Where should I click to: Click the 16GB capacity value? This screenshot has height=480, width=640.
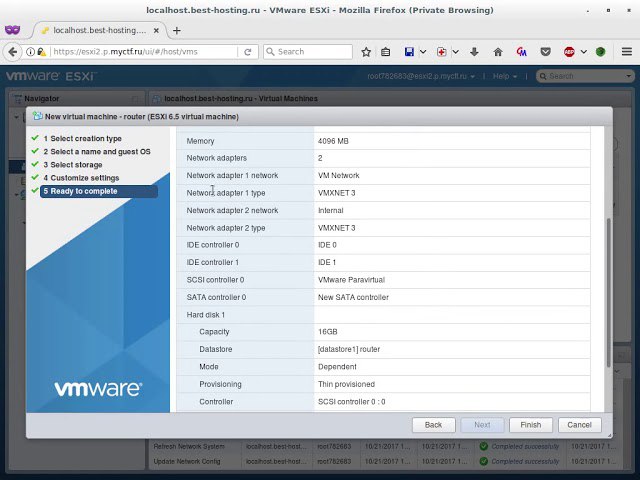pyautogui.click(x=327, y=332)
